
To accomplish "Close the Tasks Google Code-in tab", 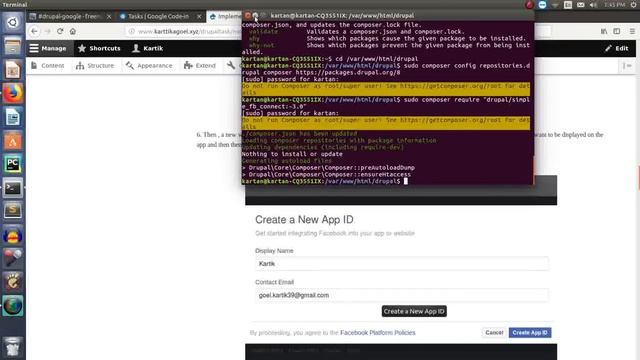I will (x=199, y=16).
